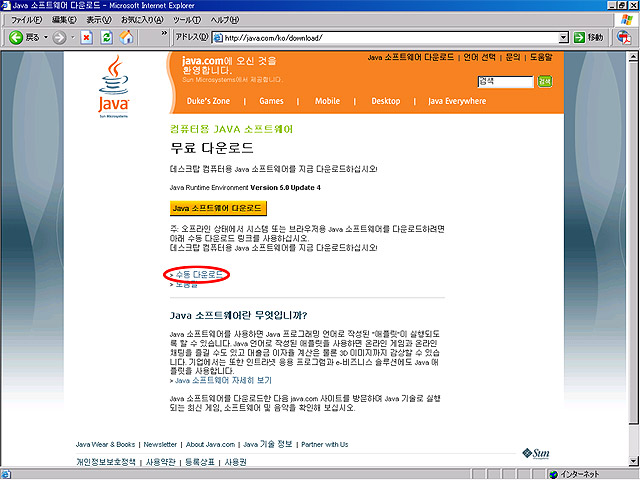Click the vertical scrollbar thumb

coord(633,243)
